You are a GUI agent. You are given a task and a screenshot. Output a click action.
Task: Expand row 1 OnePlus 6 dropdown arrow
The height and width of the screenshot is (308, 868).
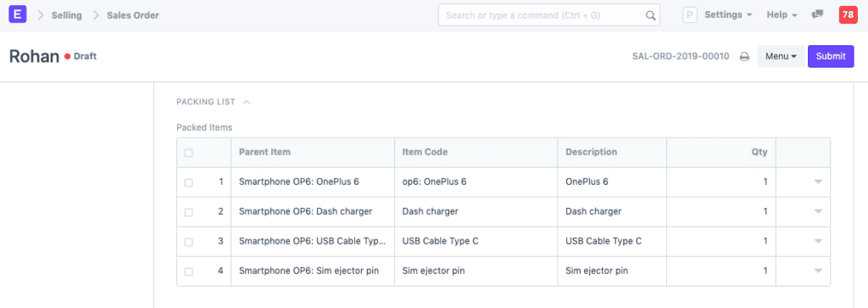818,182
